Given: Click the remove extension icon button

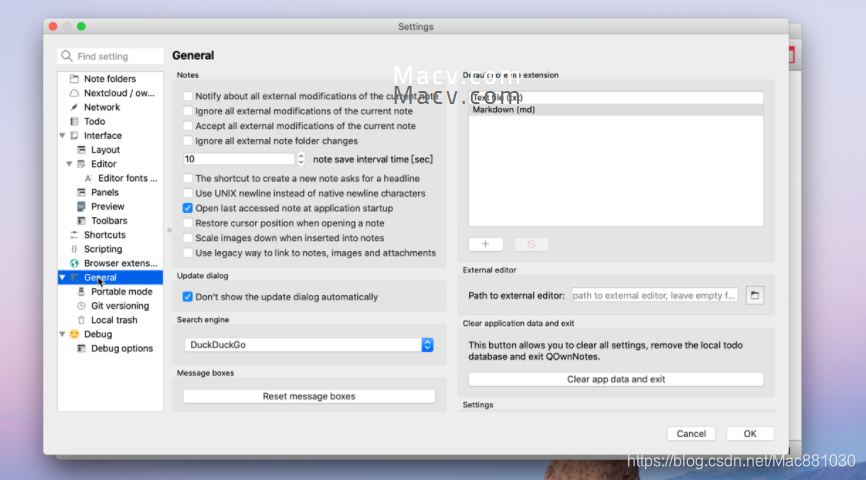Looking at the screenshot, I should point(531,244).
